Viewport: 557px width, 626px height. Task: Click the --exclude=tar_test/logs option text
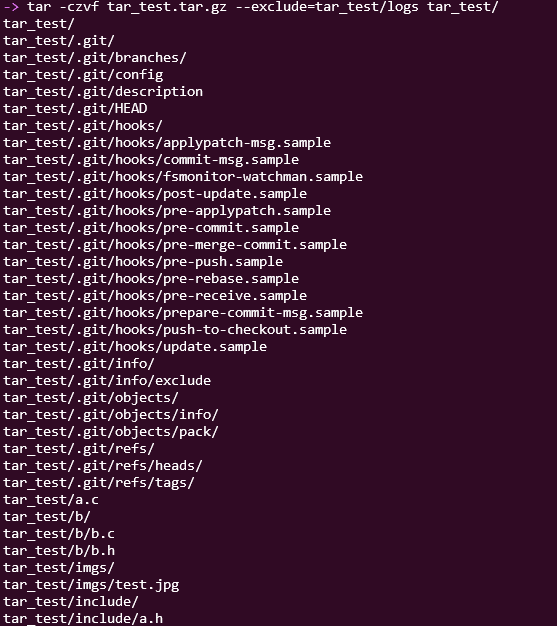[x=327, y=7]
